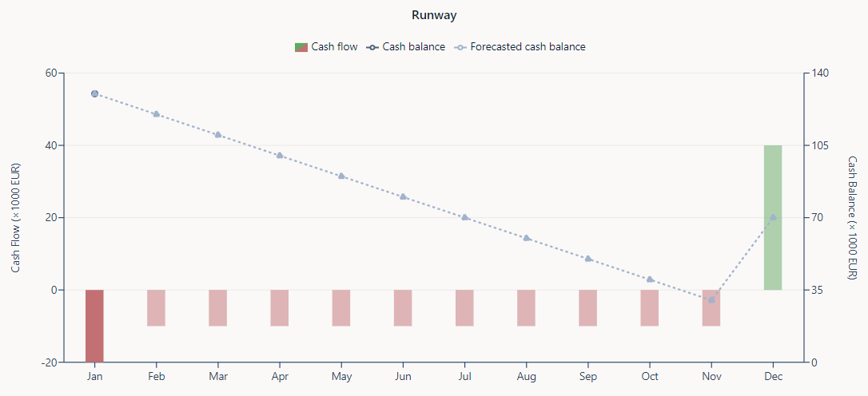Screen dimensions: 868x396
Task: Select the September forecast data point
Action: tap(588, 259)
